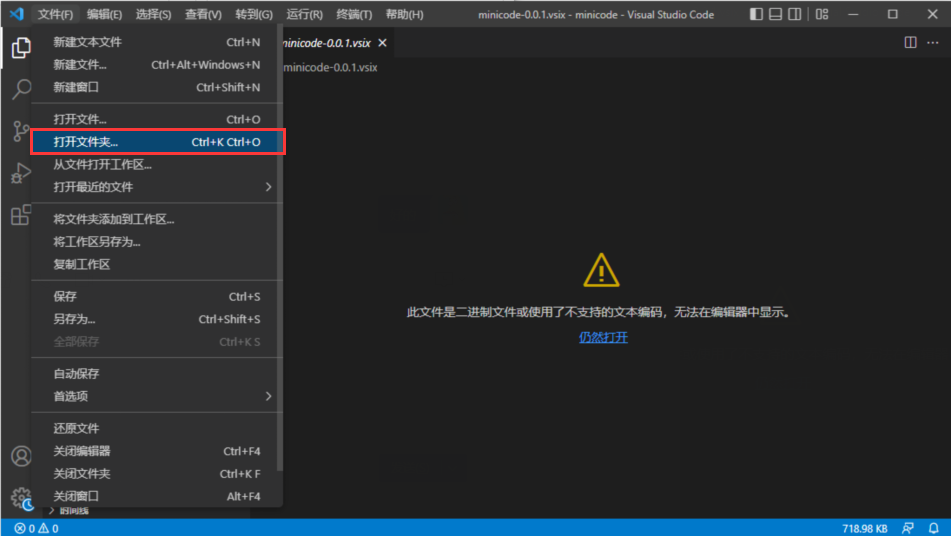This screenshot has width=951, height=536.
Task: Choose 另存为... menu entry
Action: tap(156, 319)
